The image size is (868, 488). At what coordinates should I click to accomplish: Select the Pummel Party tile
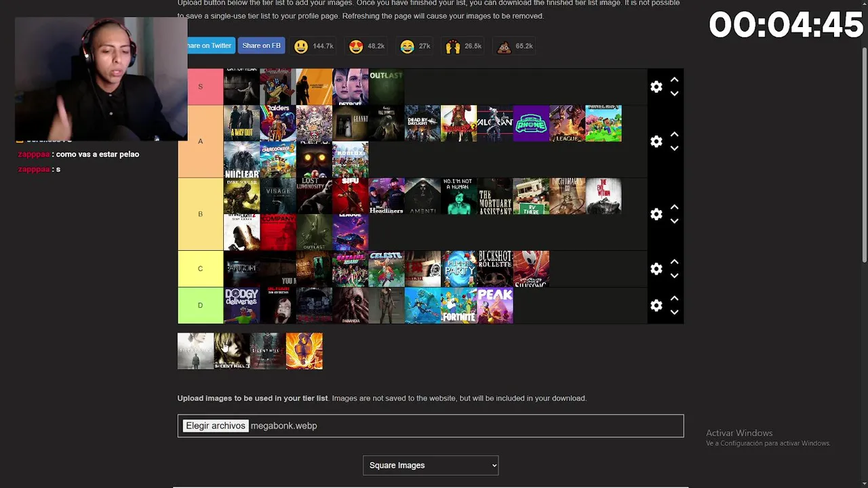(x=459, y=269)
